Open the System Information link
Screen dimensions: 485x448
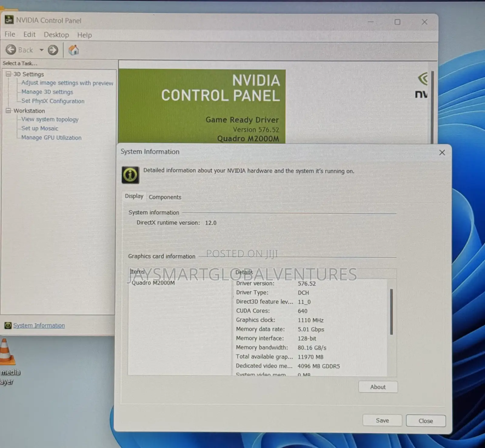(39, 325)
